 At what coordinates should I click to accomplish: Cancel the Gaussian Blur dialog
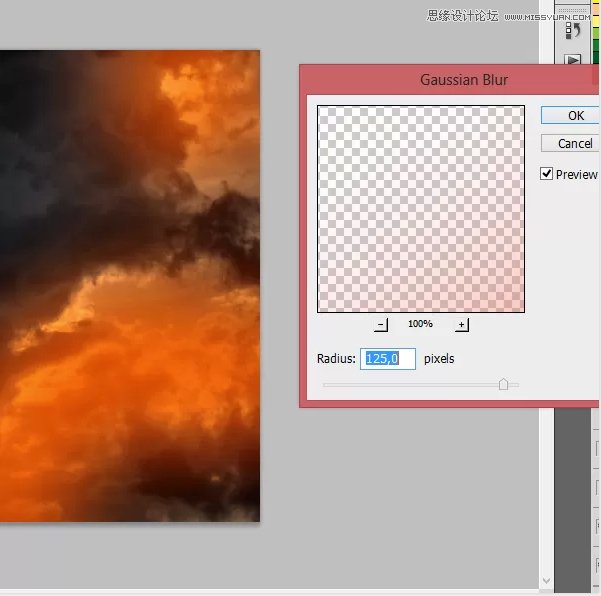575,143
